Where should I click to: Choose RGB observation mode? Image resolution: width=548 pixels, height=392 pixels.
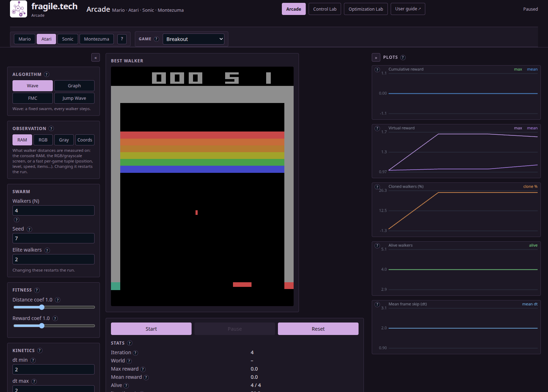click(x=43, y=140)
